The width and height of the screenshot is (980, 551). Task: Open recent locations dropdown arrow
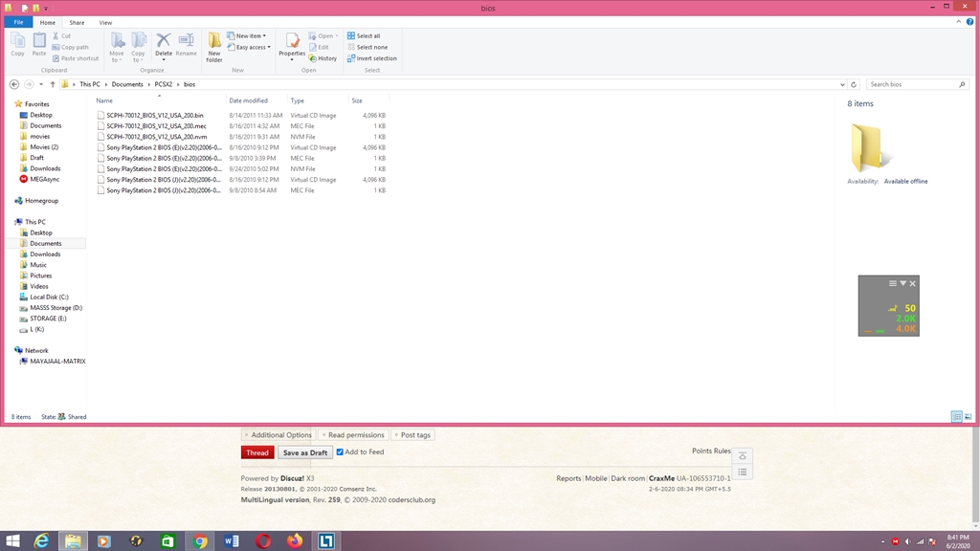tap(40, 84)
